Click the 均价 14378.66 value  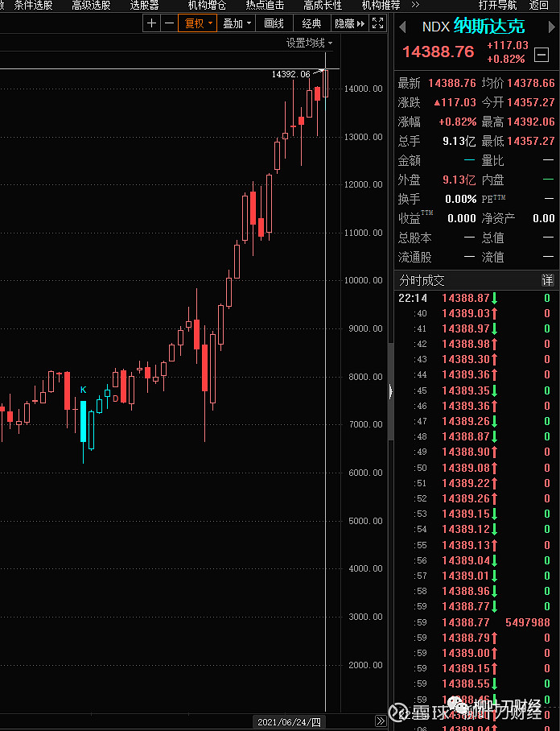click(x=531, y=83)
